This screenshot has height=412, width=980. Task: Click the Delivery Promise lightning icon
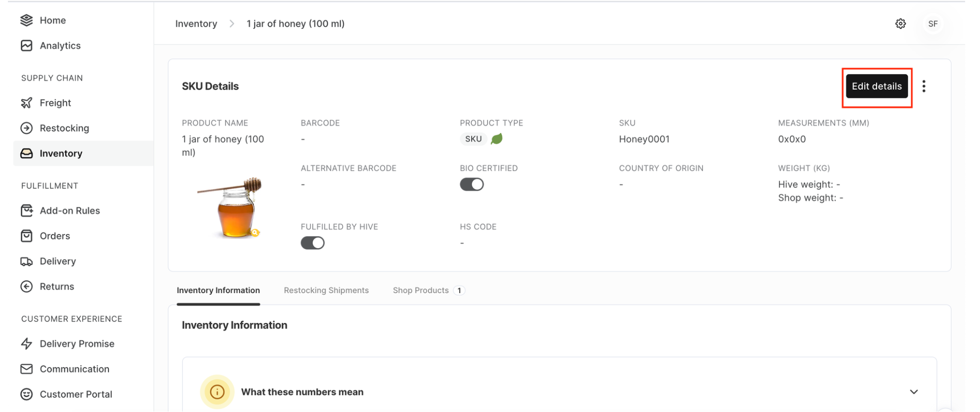[x=26, y=343]
